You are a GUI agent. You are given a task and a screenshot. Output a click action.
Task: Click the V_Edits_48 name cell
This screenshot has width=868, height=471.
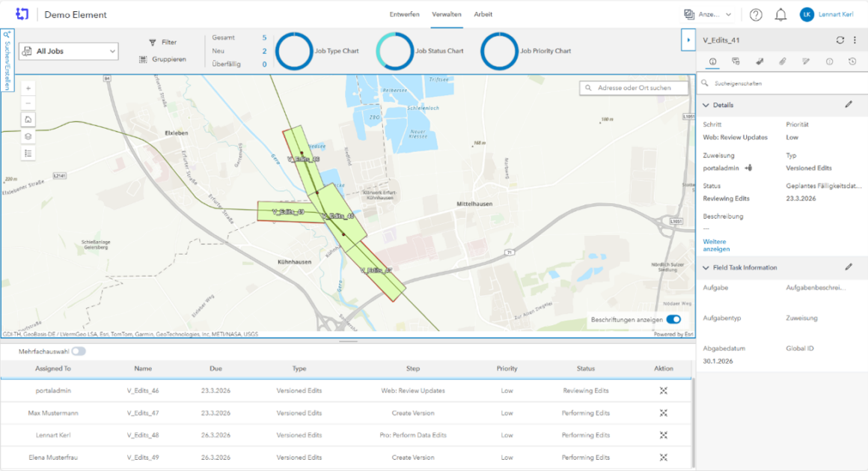point(143,435)
